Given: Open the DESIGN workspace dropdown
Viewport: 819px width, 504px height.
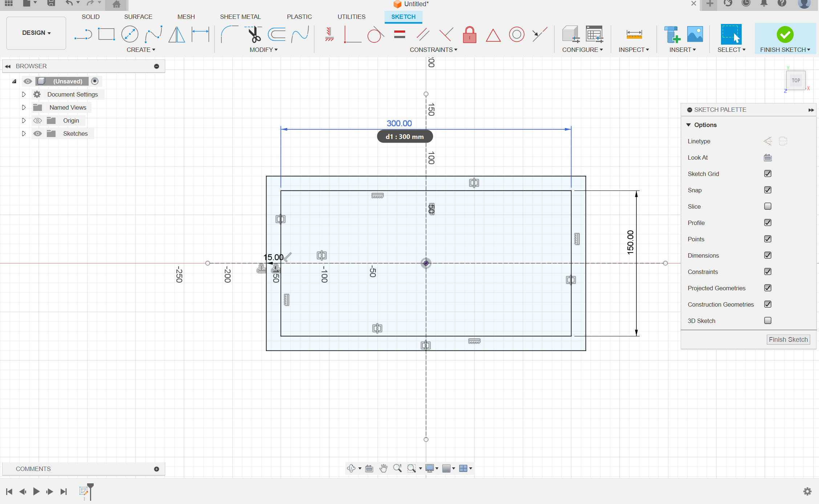Looking at the screenshot, I should (x=36, y=33).
